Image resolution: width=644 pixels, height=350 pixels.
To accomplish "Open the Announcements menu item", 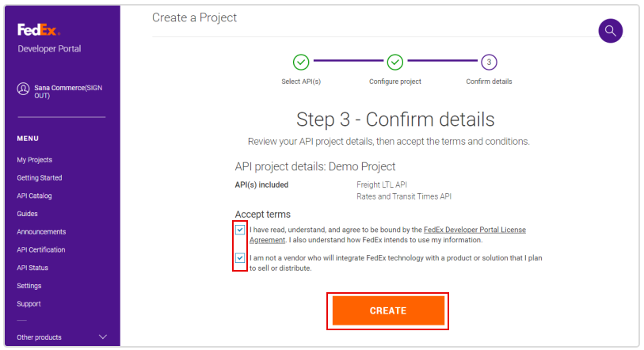I will pos(41,232).
